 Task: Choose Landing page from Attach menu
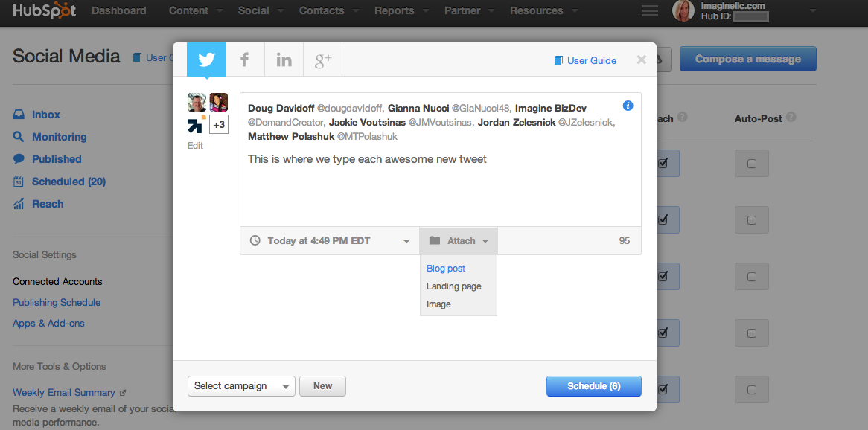[x=454, y=286]
